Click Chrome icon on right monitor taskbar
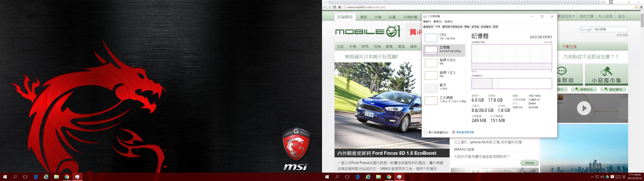 (389, 177)
